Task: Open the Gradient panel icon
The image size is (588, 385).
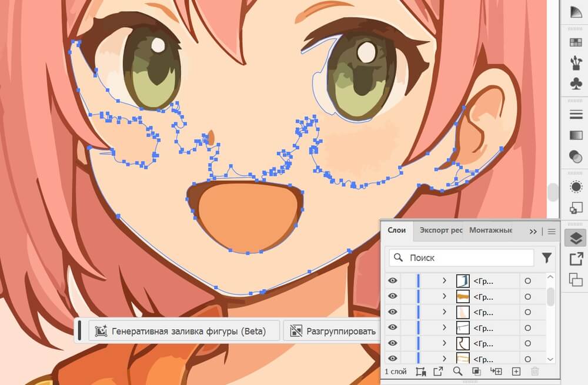Action: click(576, 135)
